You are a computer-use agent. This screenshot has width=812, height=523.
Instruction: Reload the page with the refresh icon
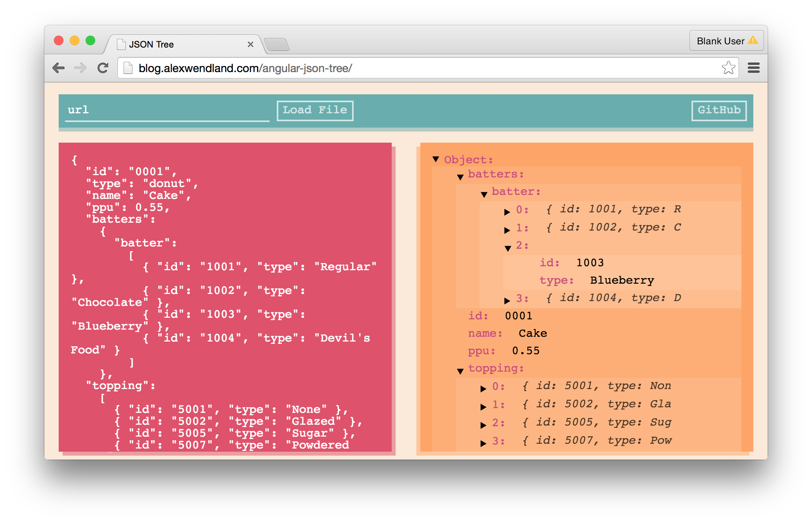[103, 68]
